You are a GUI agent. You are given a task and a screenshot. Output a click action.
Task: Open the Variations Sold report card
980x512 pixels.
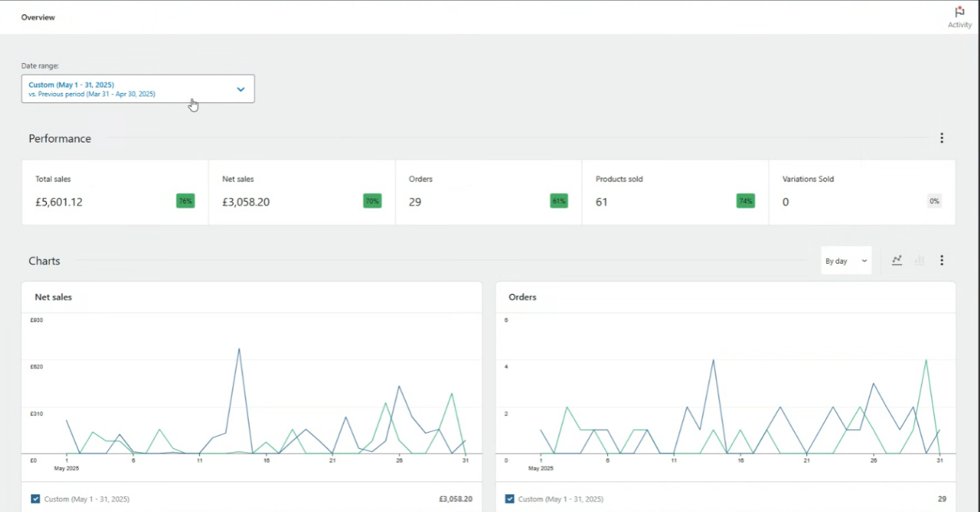[851, 192]
